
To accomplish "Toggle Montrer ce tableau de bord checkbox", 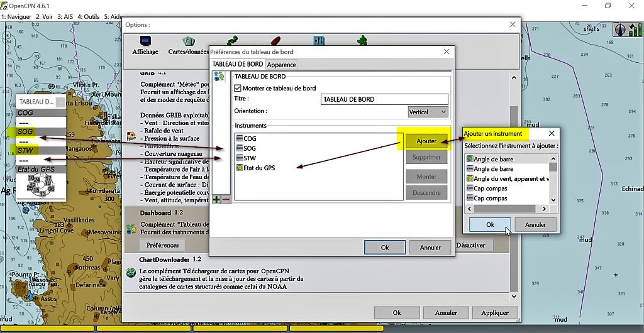I will coord(237,88).
